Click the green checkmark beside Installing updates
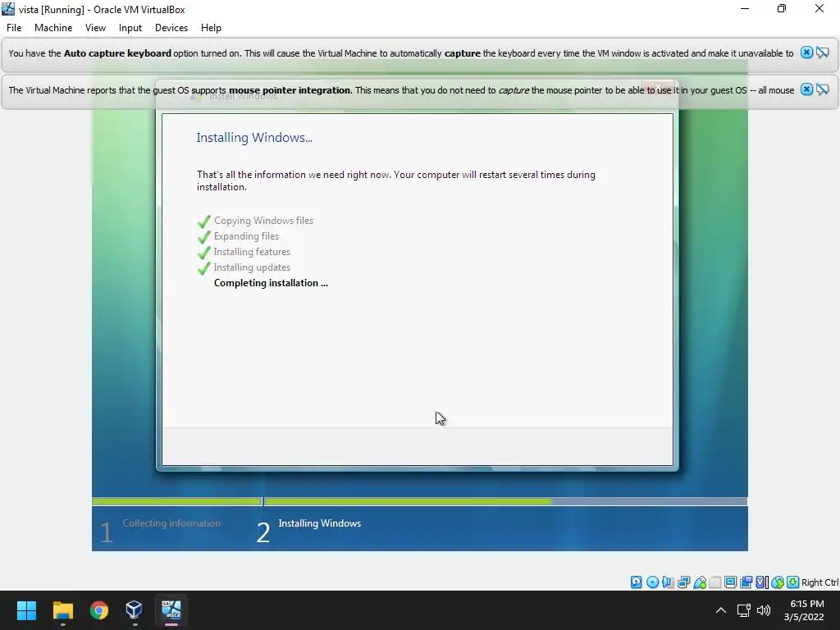The width and height of the screenshot is (840, 630). click(203, 268)
